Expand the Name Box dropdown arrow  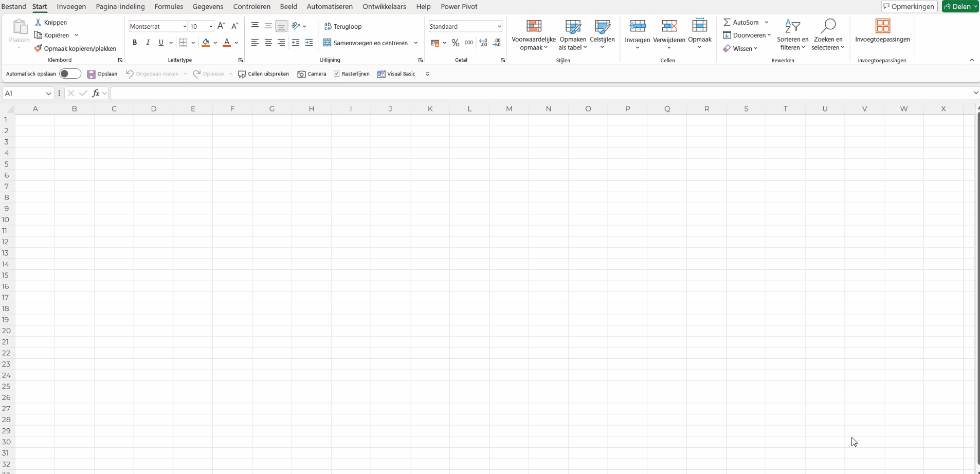click(48, 93)
